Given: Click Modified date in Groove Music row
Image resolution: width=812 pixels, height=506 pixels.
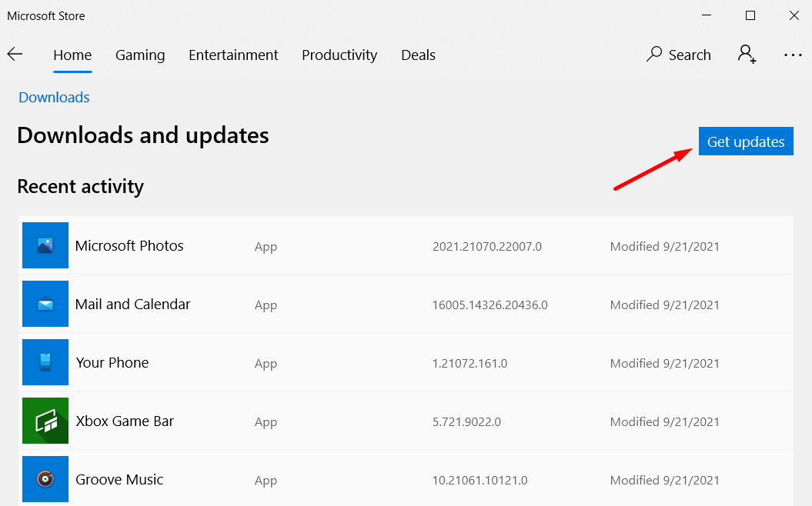Looking at the screenshot, I should tap(665, 481).
